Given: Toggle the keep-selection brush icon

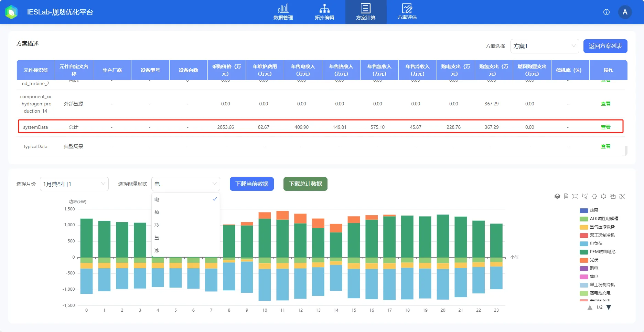Looking at the screenshot, I should pyautogui.click(x=613, y=196).
